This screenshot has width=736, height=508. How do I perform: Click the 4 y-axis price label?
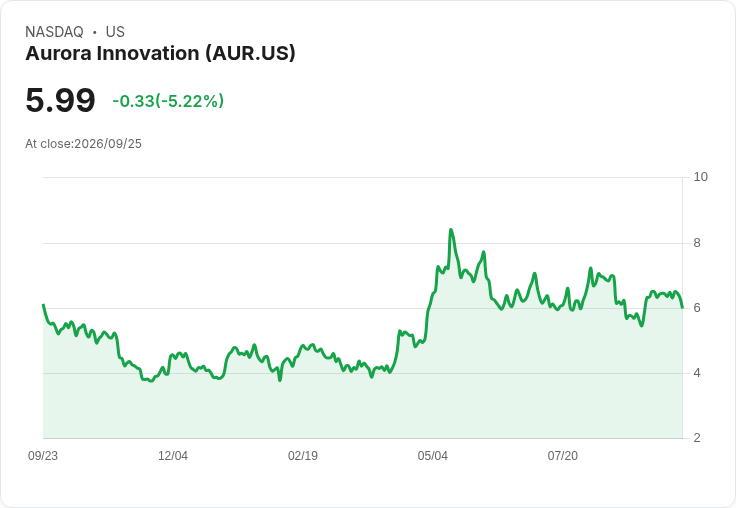(x=697, y=373)
